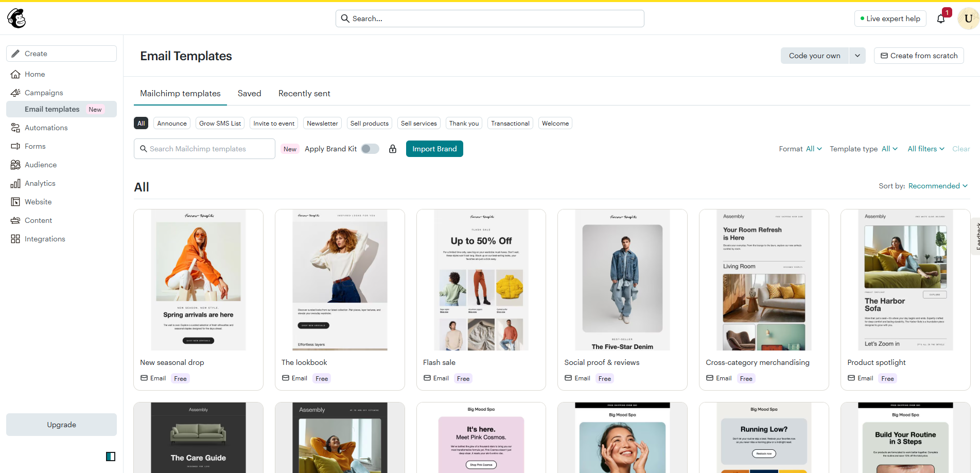This screenshot has height=473, width=980.
Task: Click the Home house icon
Action: point(15,74)
